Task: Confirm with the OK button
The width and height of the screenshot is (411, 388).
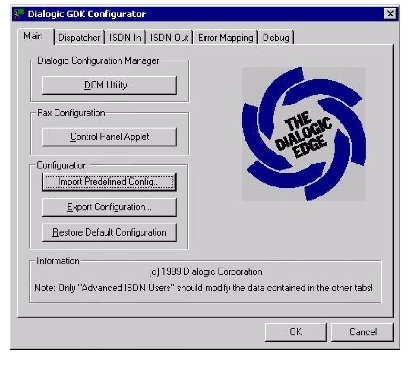Action: [x=296, y=332]
